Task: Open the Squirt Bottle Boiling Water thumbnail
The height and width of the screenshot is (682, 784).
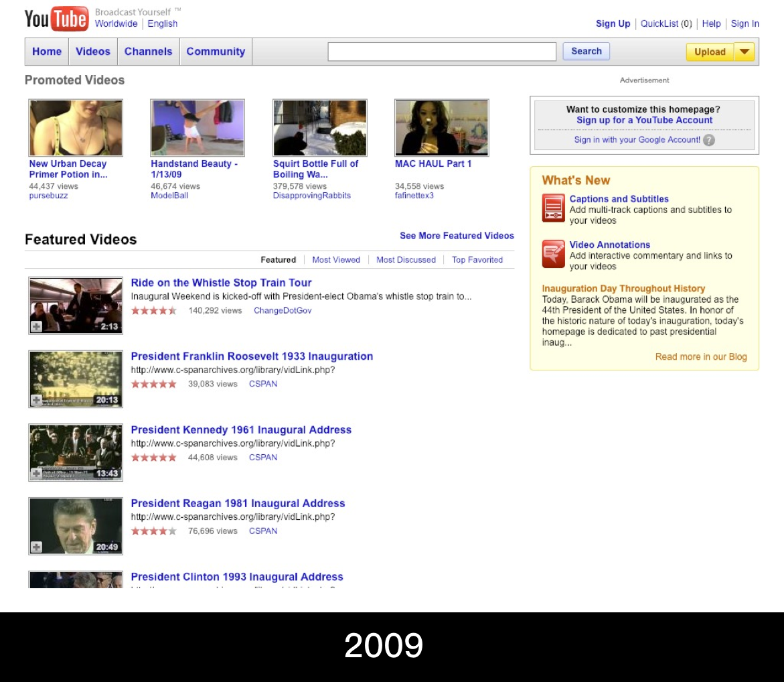Action: click(x=319, y=127)
